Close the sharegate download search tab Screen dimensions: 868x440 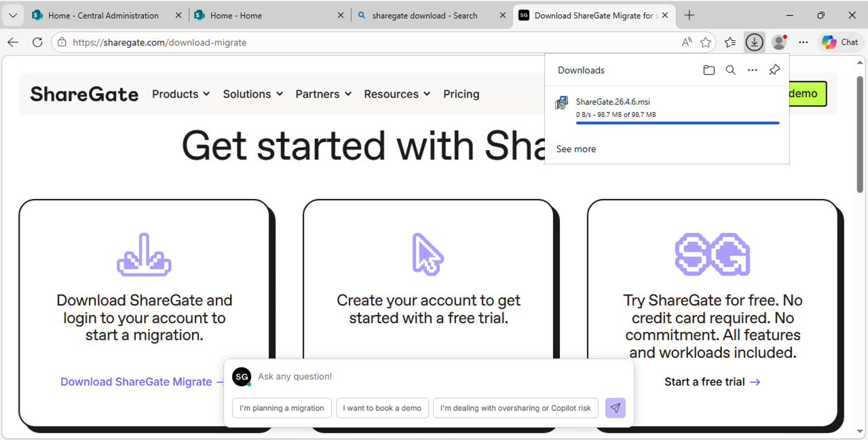click(502, 16)
